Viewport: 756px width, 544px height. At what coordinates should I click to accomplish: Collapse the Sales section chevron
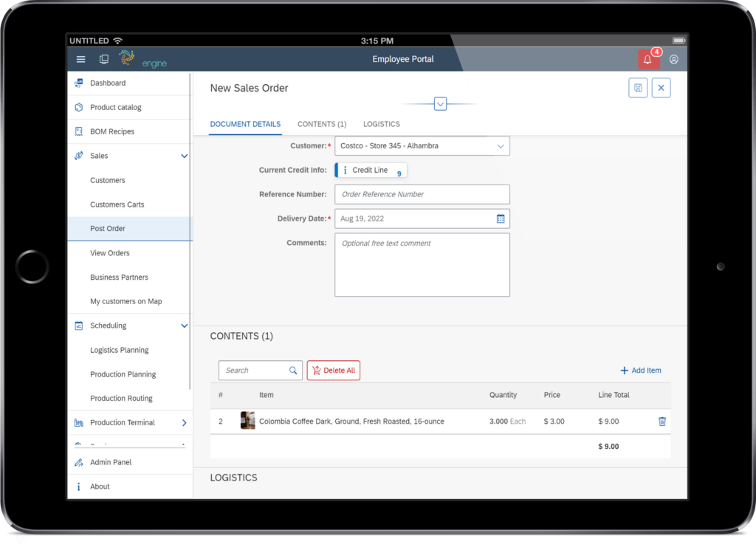coord(184,156)
